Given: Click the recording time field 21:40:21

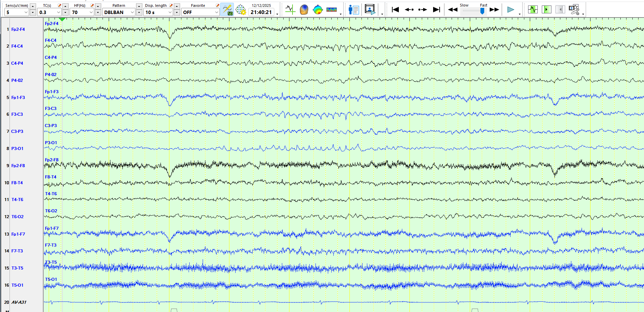Looking at the screenshot, I should 261,12.
